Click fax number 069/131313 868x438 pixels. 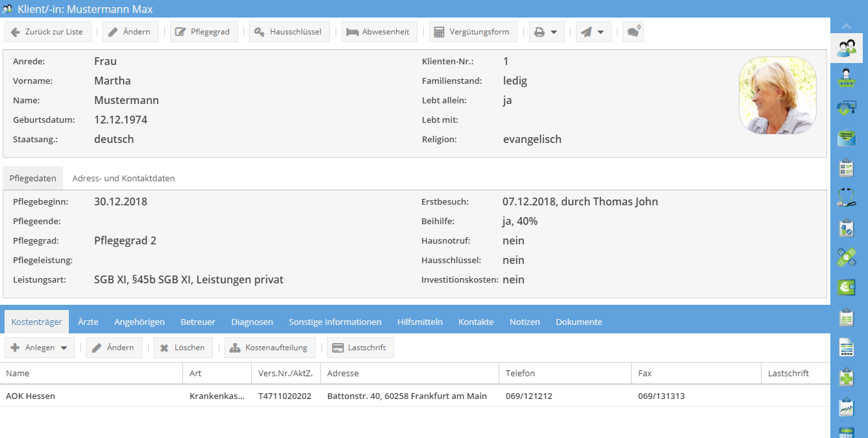662,396
